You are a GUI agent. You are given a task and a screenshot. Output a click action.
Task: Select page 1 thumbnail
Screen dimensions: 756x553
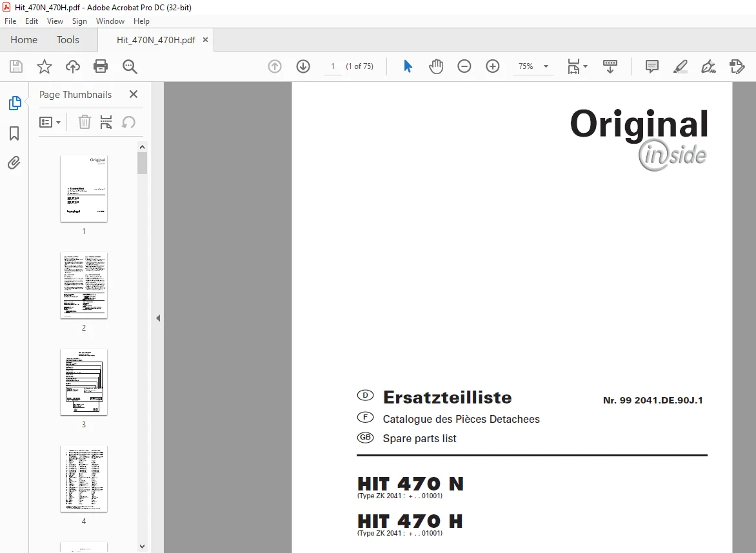[x=84, y=188]
